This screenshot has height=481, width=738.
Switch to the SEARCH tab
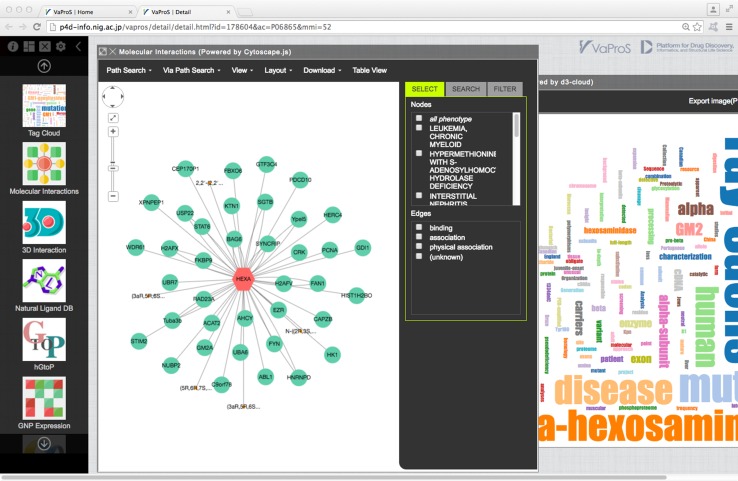click(x=466, y=89)
